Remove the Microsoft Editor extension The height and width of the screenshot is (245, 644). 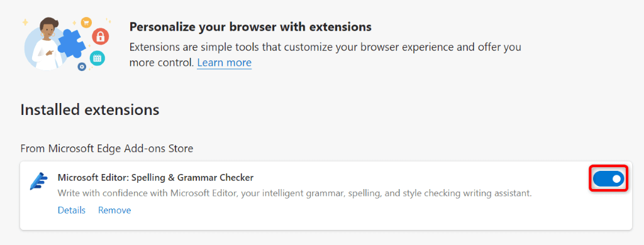click(114, 210)
